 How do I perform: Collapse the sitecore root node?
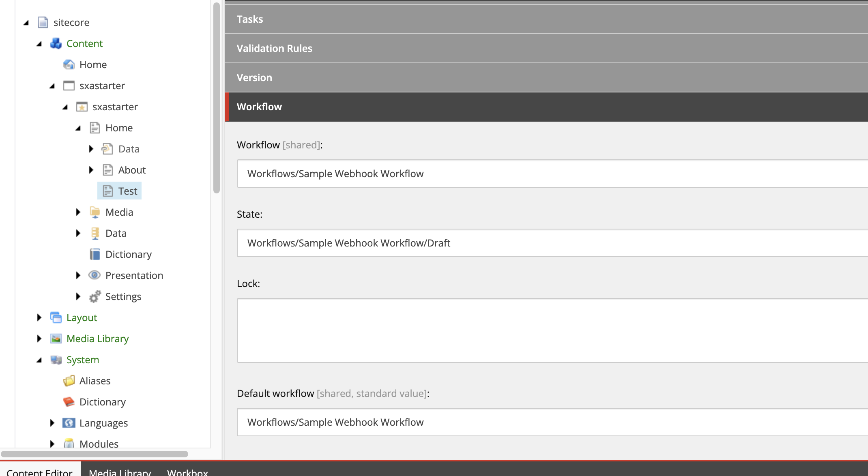26,23
